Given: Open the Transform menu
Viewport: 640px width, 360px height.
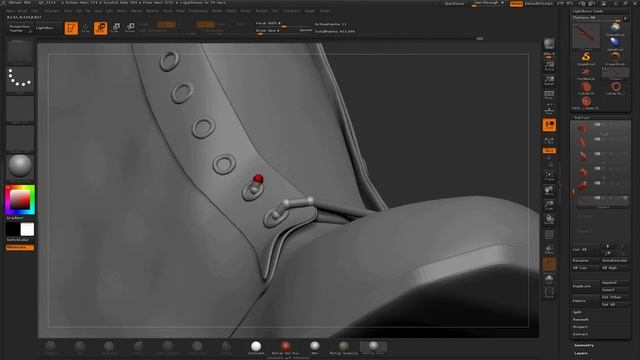Looking at the screenshot, I should point(291,11).
